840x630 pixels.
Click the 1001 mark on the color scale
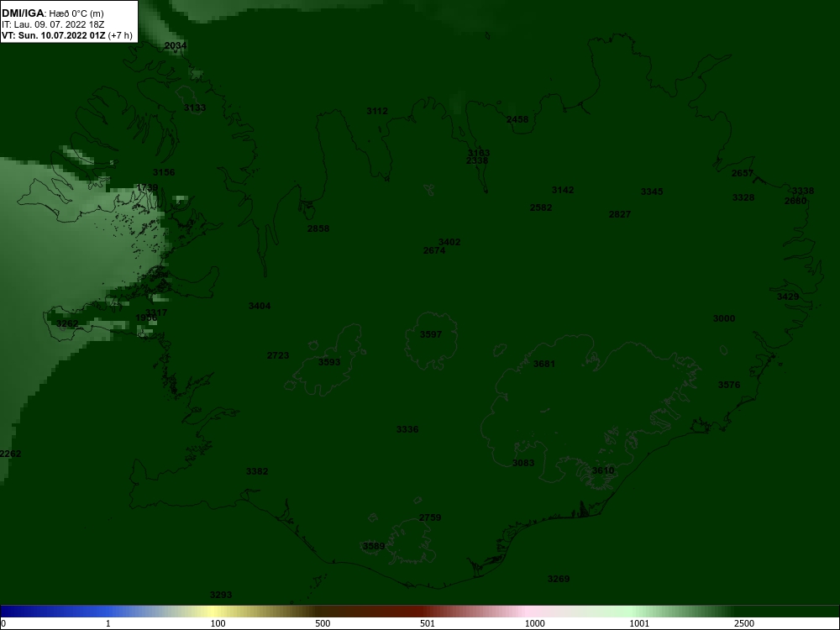pos(639,623)
